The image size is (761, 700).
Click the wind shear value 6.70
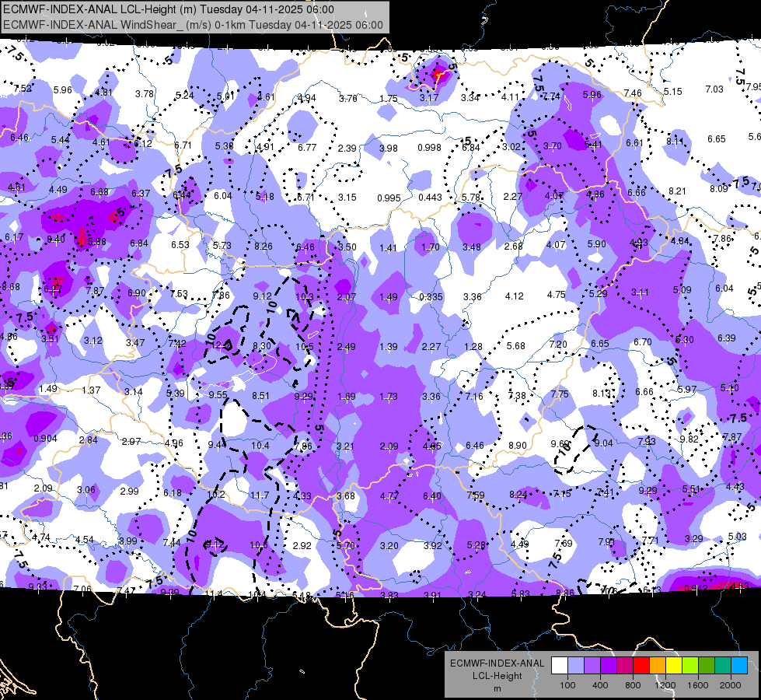pyautogui.click(x=643, y=342)
